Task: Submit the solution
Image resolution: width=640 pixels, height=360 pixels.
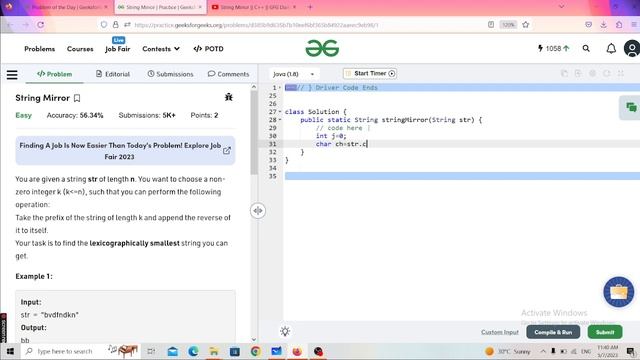Action: point(605,332)
